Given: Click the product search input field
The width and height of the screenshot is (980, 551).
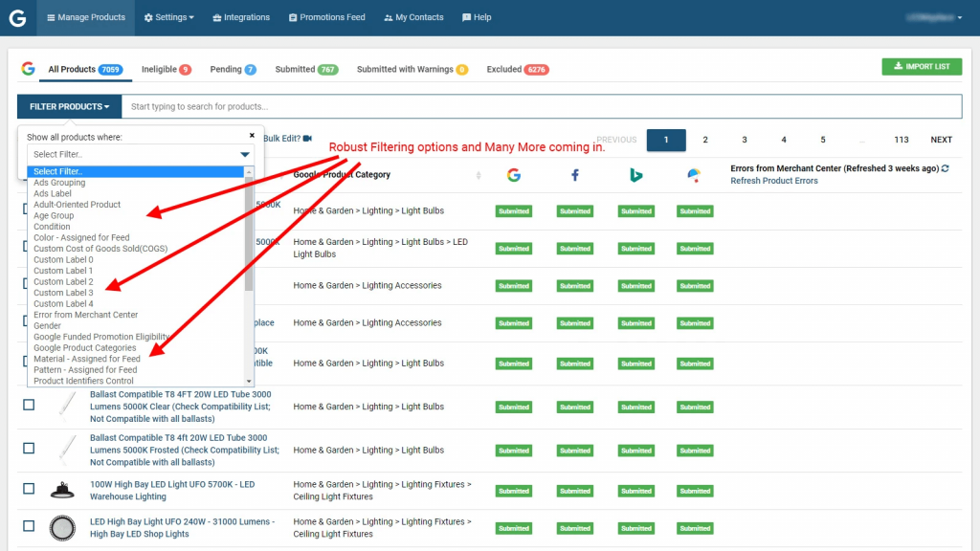Looking at the screenshot, I should click(x=541, y=106).
